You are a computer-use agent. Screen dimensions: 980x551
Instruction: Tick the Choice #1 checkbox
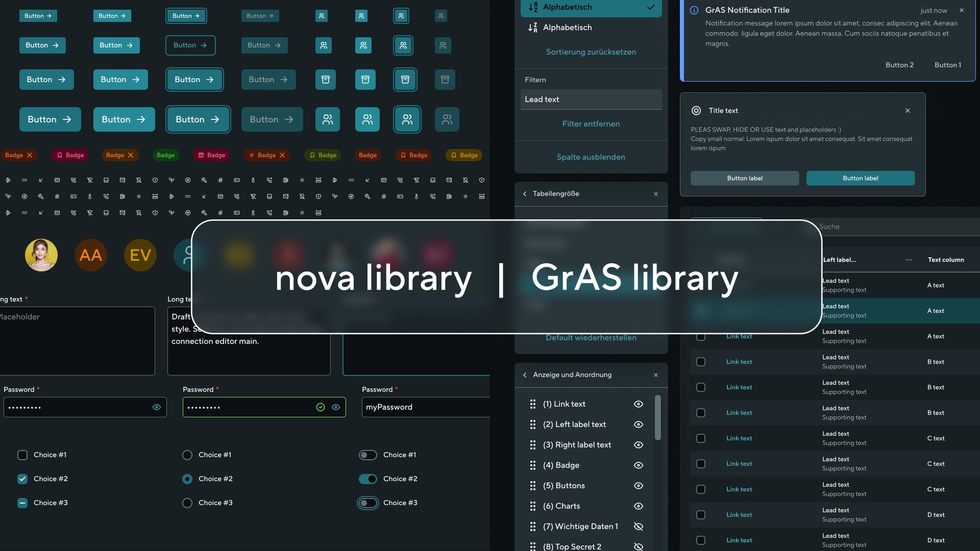click(22, 455)
